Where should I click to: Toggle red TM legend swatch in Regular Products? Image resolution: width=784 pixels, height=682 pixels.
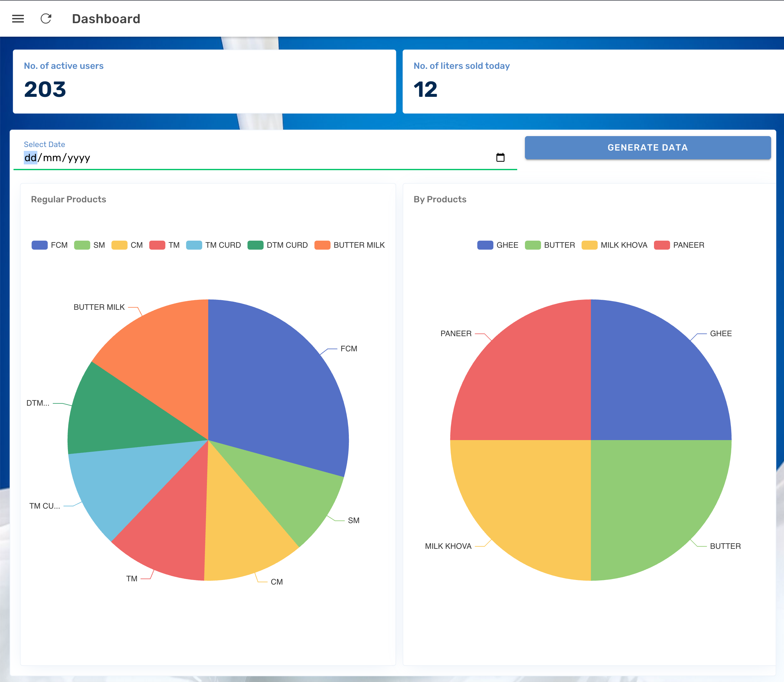(157, 245)
